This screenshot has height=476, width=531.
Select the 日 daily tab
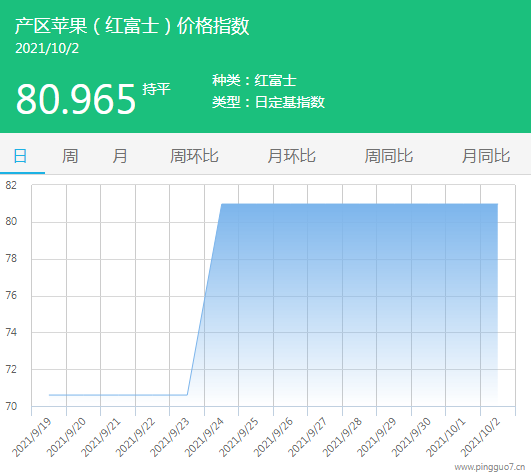20,156
